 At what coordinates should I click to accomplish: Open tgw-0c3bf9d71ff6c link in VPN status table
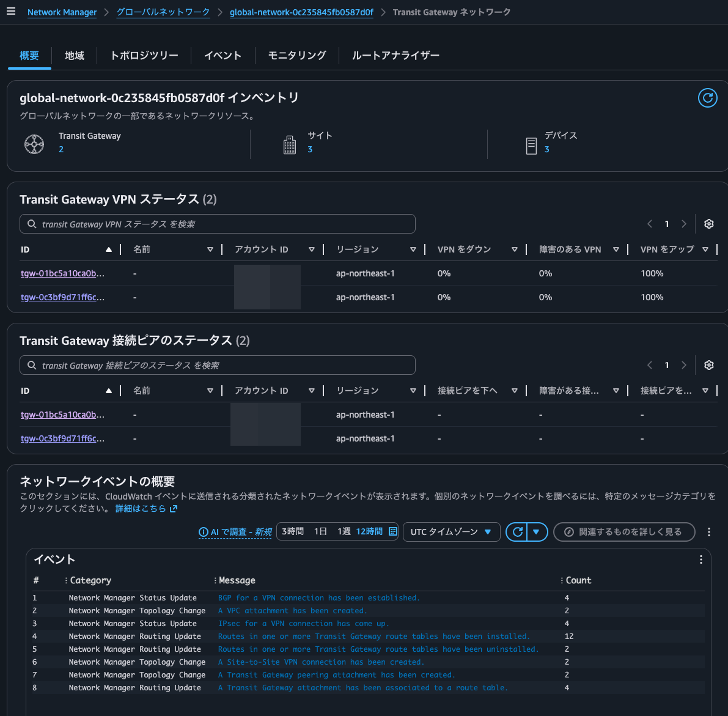coord(62,297)
